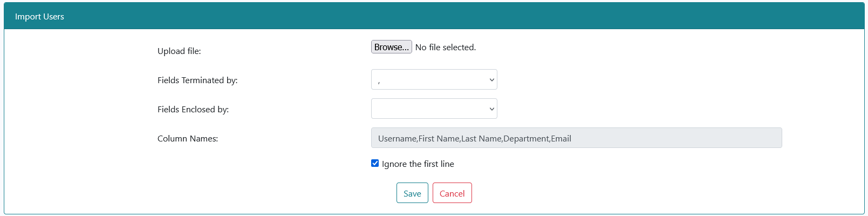
Task: Select the Import Users panel title
Action: click(39, 16)
